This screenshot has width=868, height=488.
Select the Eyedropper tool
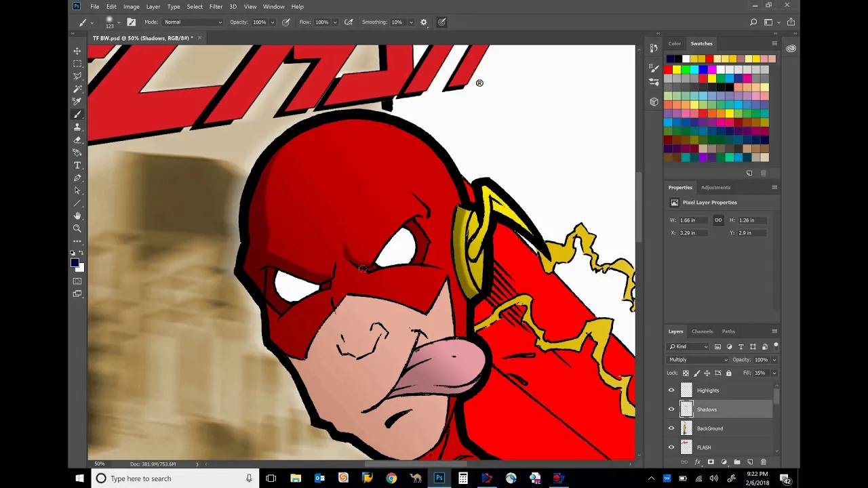coord(77,102)
